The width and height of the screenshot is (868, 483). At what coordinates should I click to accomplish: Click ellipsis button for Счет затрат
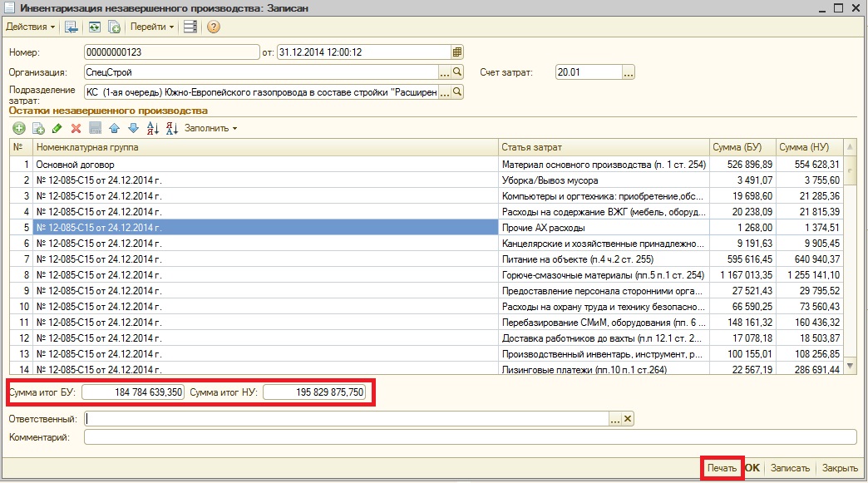click(x=628, y=72)
